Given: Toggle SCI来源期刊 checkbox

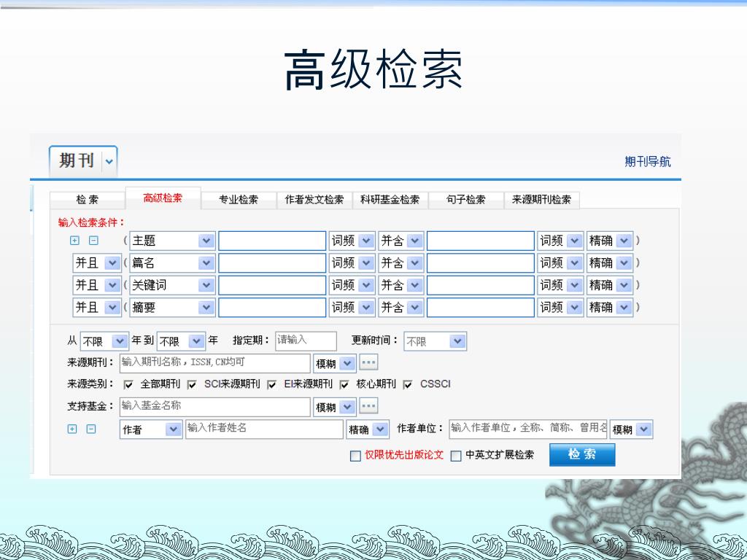Looking at the screenshot, I should [x=192, y=385].
